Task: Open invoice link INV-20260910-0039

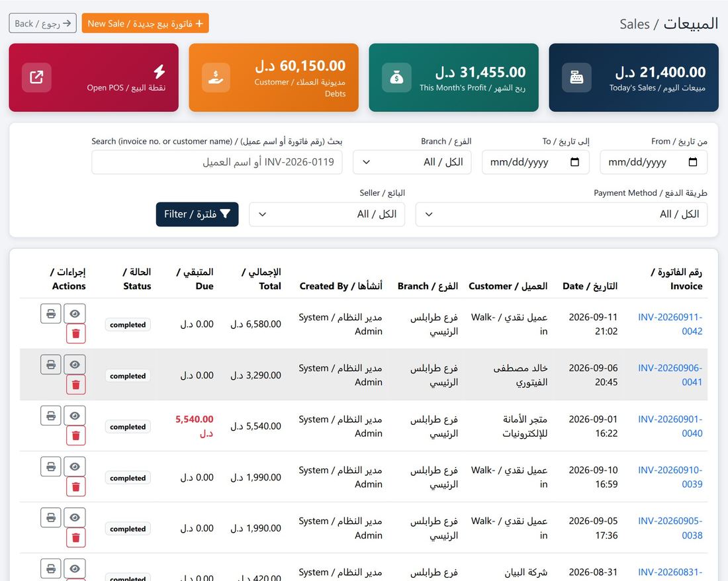Action: click(670, 477)
